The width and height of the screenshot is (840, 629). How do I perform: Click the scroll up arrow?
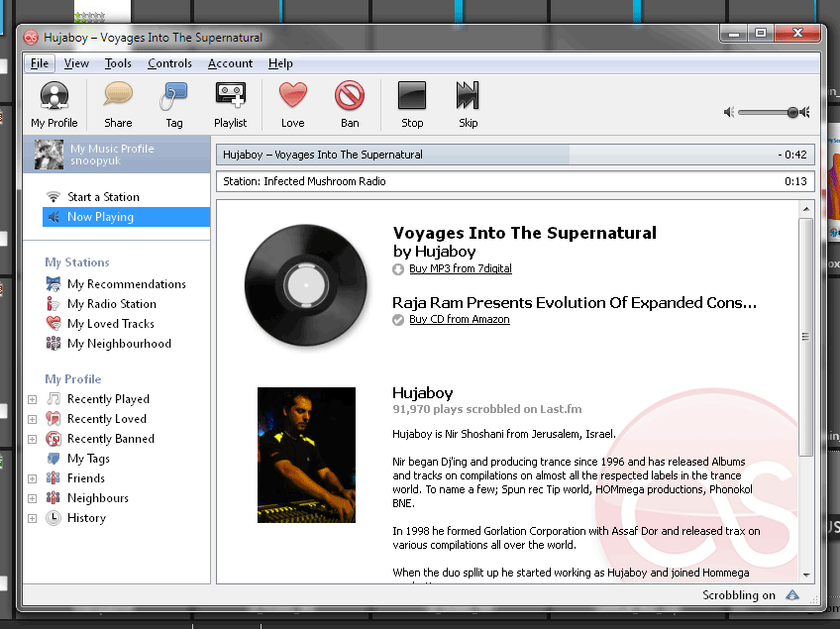click(805, 209)
